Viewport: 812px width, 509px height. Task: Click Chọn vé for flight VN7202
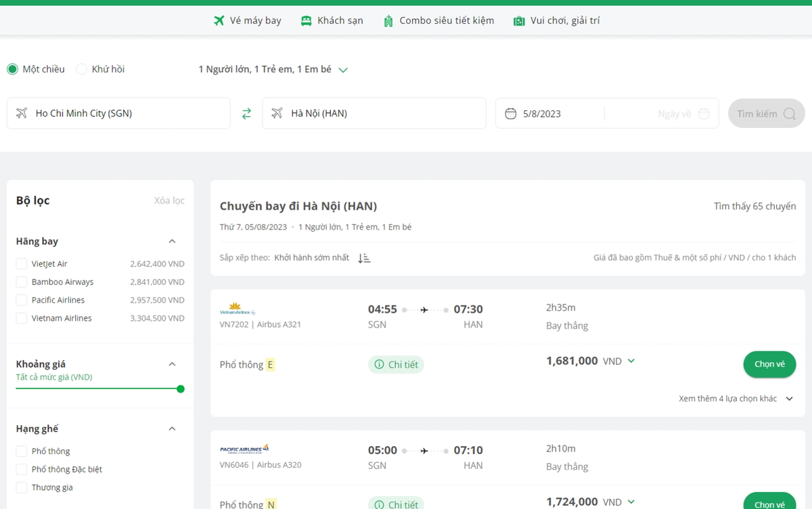click(x=769, y=364)
